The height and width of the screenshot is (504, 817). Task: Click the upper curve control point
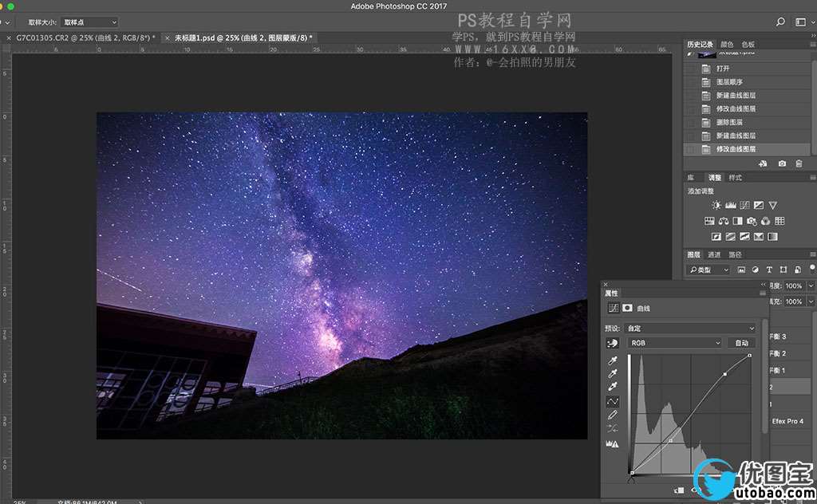[x=724, y=373]
